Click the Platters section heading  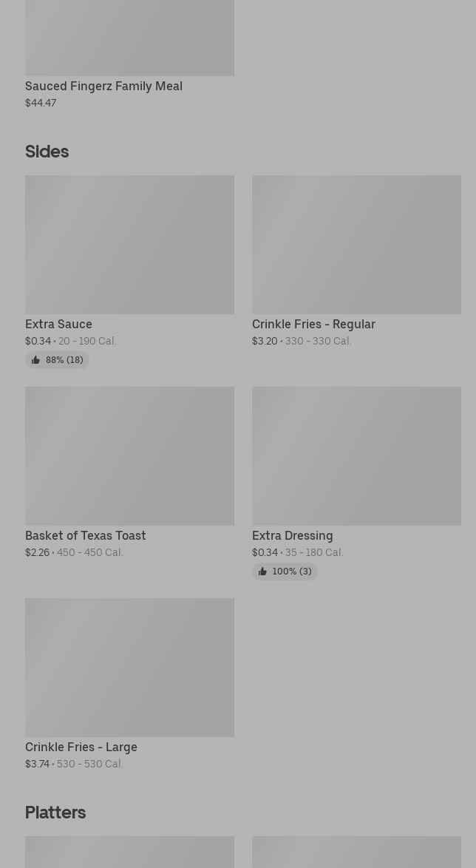click(x=55, y=813)
